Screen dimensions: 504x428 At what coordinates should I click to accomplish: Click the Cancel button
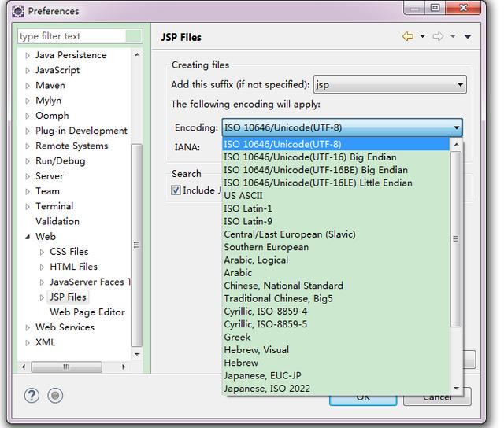(x=436, y=397)
